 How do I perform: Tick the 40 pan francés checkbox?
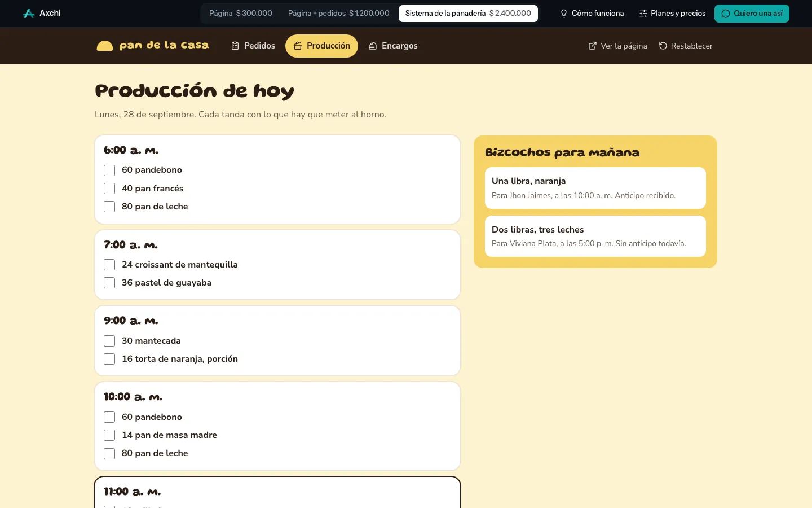click(x=109, y=189)
